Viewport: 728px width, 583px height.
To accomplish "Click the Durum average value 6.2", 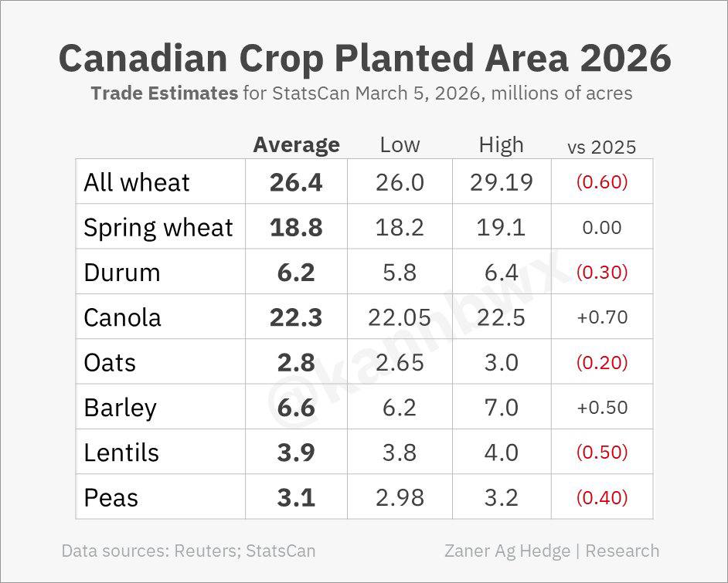I will point(296,273).
